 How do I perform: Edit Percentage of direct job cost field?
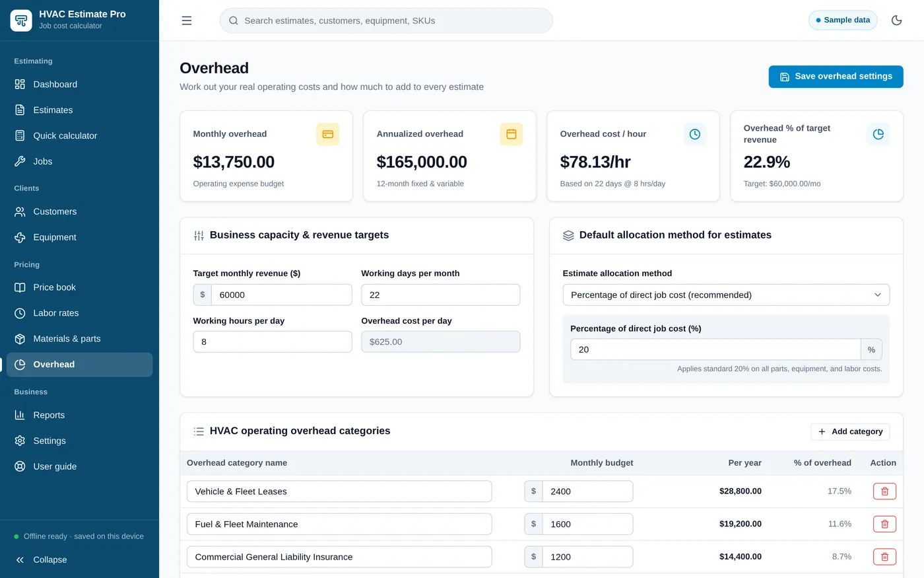click(715, 349)
